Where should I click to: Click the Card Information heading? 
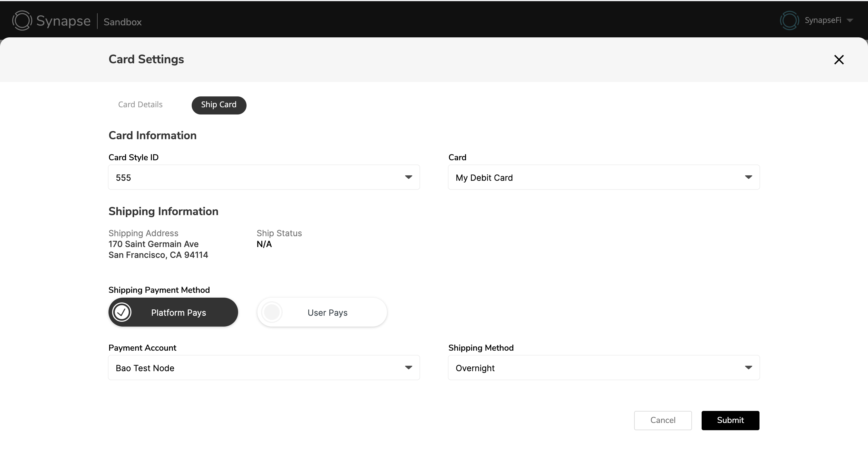[x=152, y=136]
